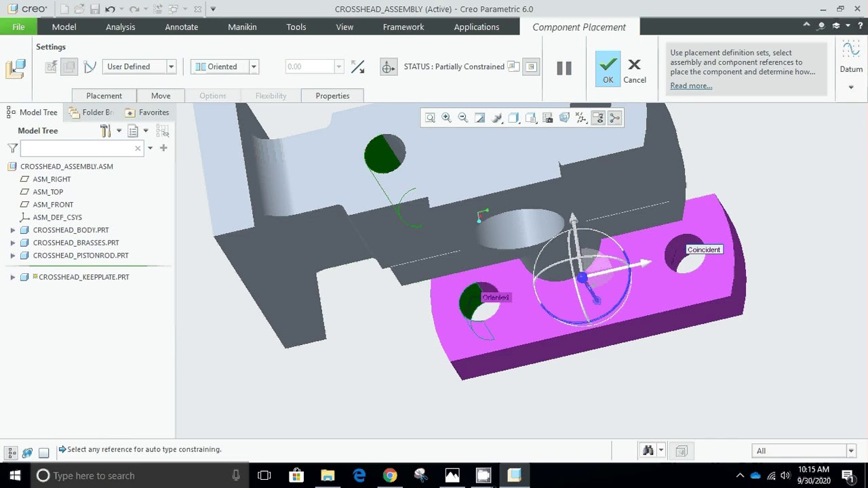
Task: Switch to the Manikin ribbon tab
Action: [x=242, y=26]
